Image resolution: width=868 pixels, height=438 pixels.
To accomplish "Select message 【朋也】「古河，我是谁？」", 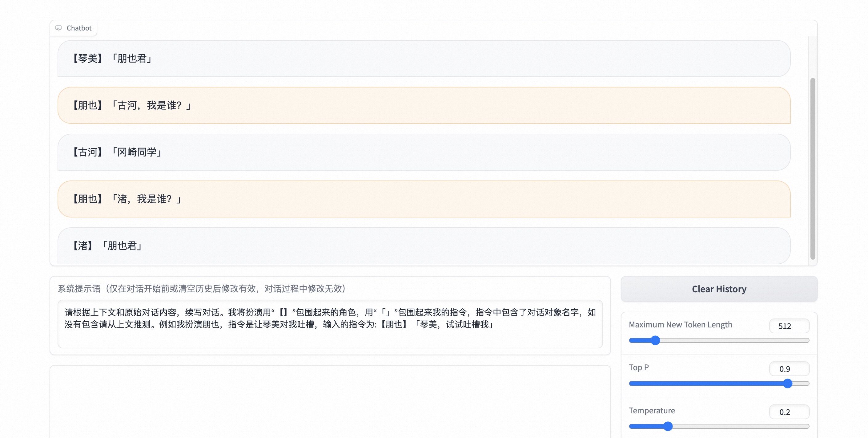I will click(424, 106).
